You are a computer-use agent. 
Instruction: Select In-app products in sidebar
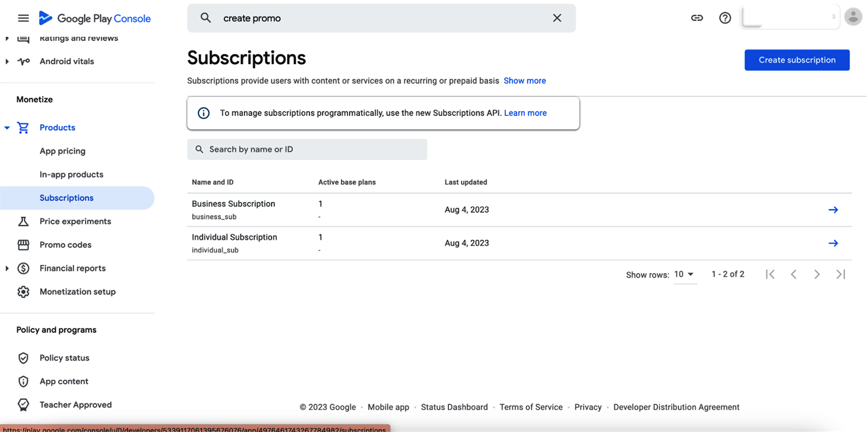(71, 174)
